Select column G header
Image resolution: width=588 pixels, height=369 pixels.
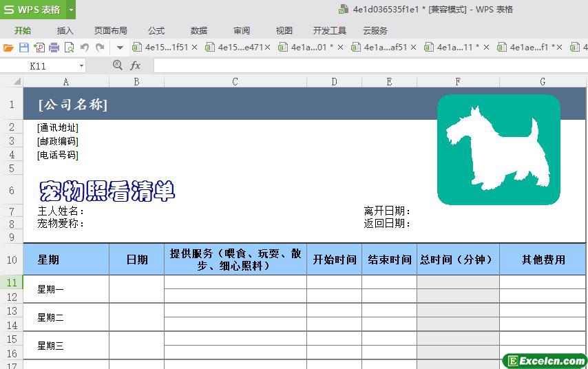click(x=543, y=82)
